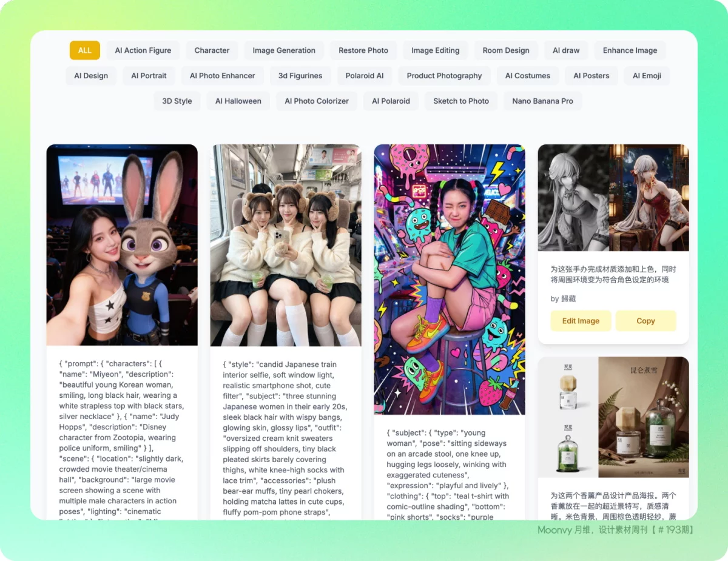This screenshot has width=728, height=561.
Task: Toggle the AI Design category on
Action: point(91,76)
